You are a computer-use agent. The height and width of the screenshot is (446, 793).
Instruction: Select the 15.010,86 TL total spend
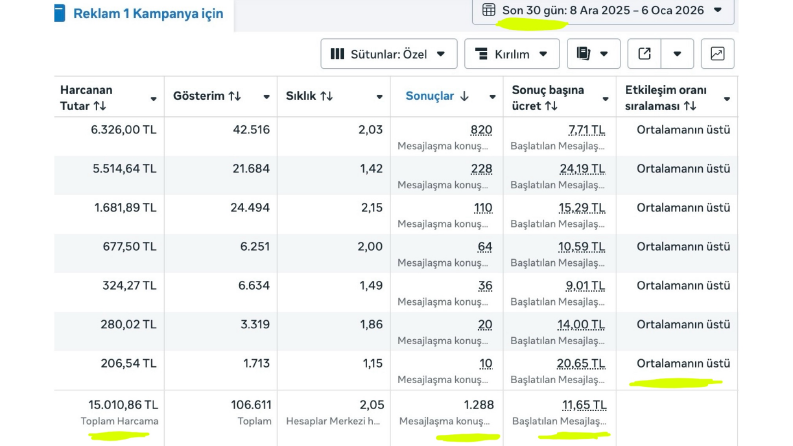(123, 405)
